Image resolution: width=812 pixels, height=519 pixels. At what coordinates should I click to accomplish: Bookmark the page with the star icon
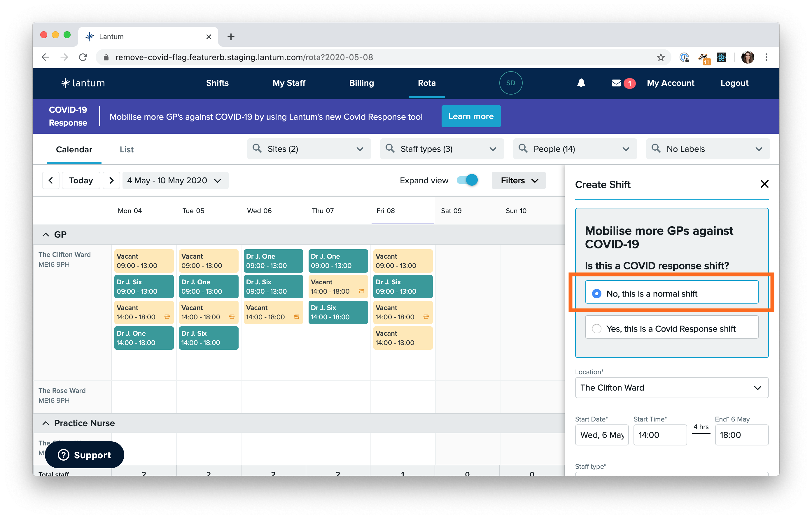661,57
